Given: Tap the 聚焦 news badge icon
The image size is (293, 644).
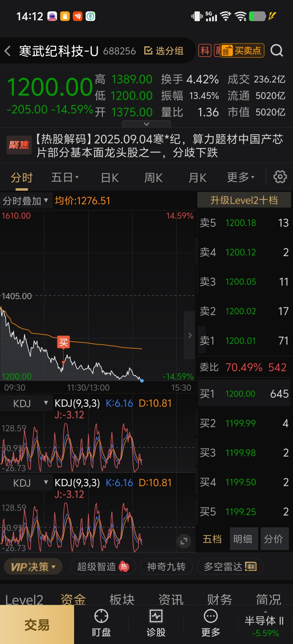Looking at the screenshot, I should tap(19, 145).
